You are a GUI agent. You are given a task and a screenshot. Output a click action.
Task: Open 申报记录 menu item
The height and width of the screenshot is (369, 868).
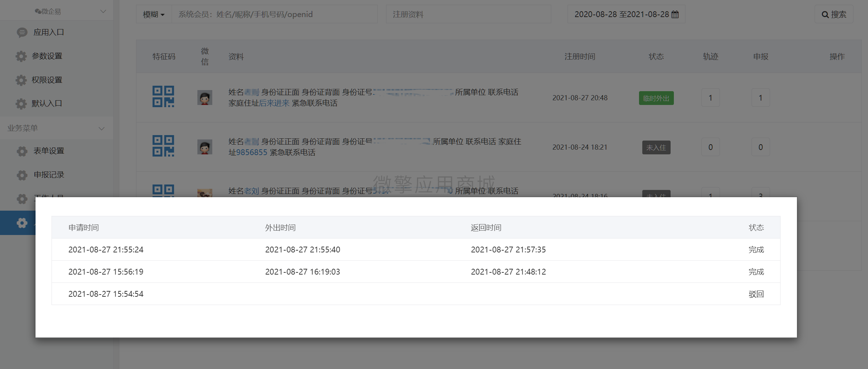pos(49,175)
